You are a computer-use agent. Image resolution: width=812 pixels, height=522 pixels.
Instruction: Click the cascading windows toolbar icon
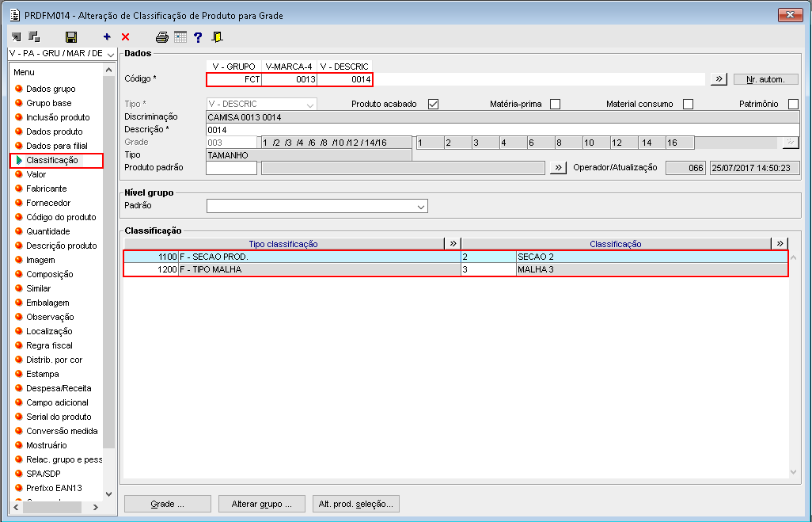[34, 36]
